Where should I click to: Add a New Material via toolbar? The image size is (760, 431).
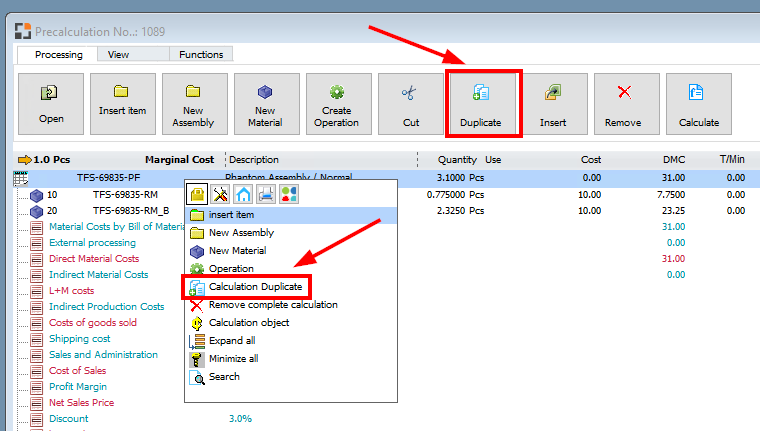[x=267, y=104]
